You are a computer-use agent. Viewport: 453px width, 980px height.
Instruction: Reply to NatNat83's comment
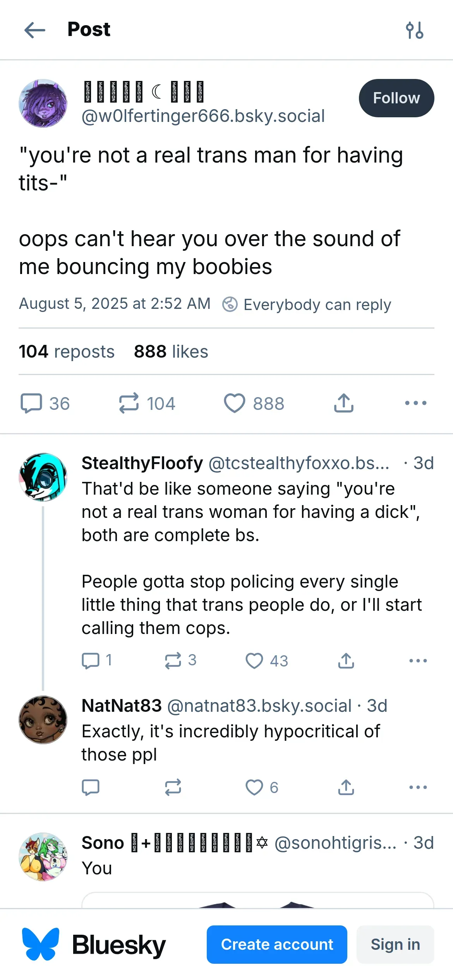pyautogui.click(x=91, y=787)
